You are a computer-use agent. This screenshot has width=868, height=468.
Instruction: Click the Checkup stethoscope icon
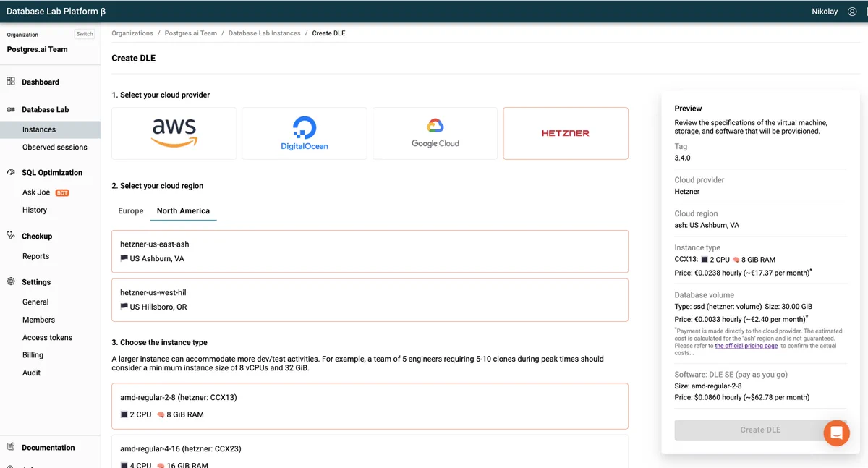click(11, 236)
